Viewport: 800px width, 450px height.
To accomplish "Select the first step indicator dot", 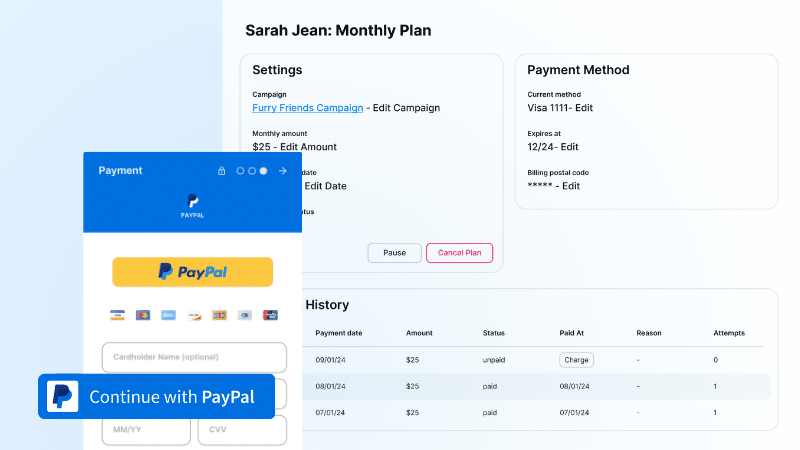I will click(240, 171).
